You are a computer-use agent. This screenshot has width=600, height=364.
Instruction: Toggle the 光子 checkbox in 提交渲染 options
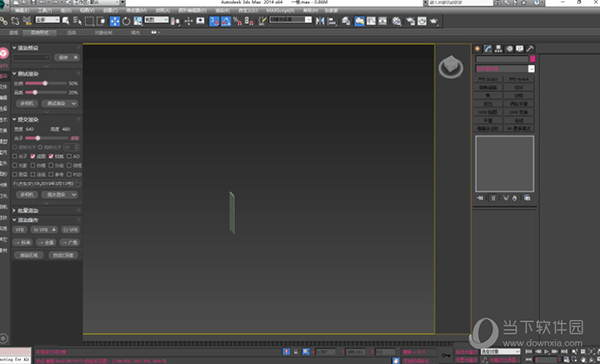[x=15, y=156]
